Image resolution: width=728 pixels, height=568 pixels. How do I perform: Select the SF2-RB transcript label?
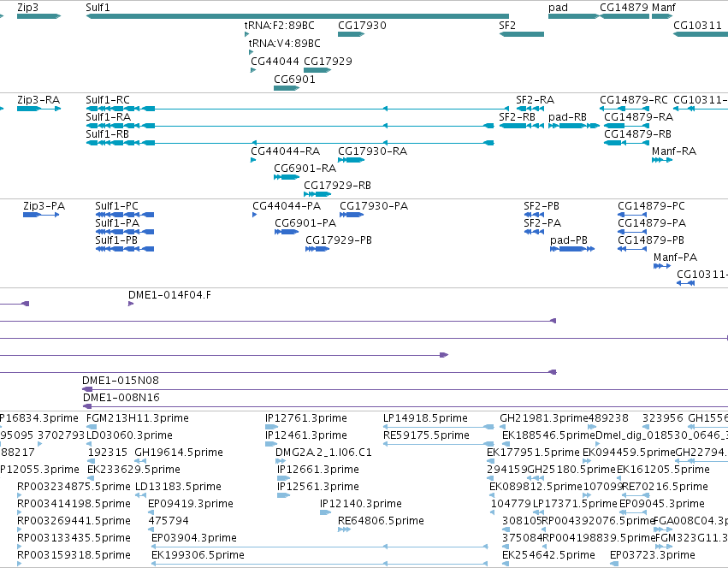pyautogui.click(x=518, y=117)
